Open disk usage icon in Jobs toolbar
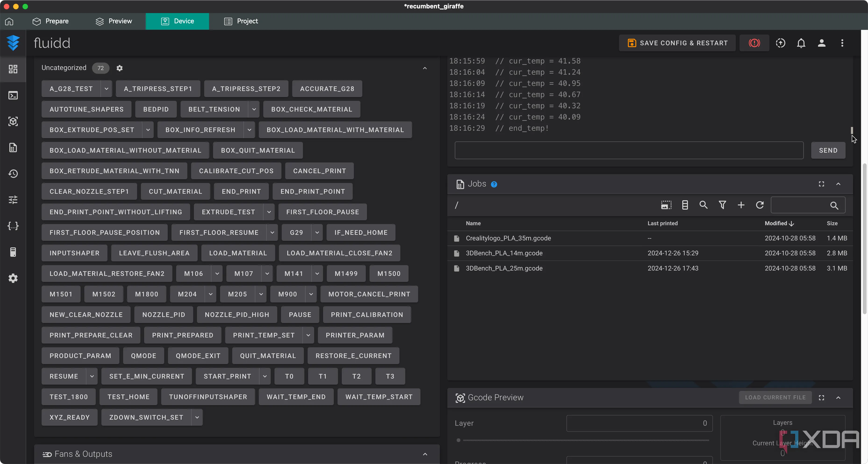 point(685,205)
